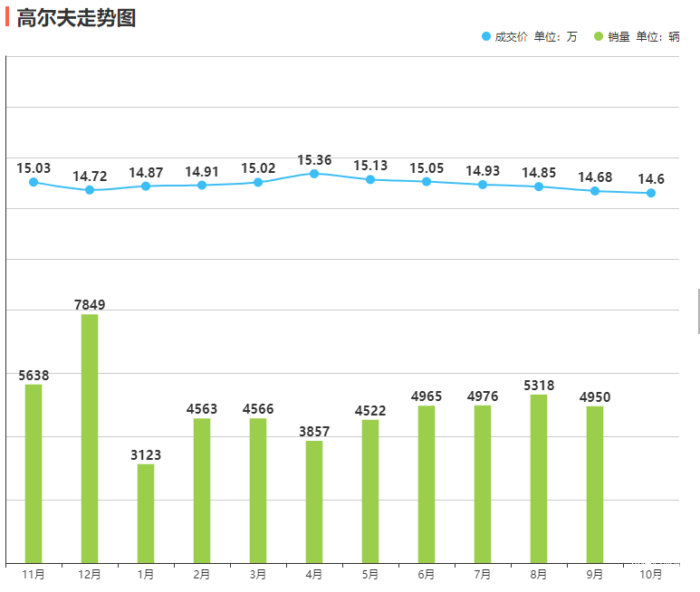Click the scrollbar handle on the right edge
700x592 pixels.
698,311
